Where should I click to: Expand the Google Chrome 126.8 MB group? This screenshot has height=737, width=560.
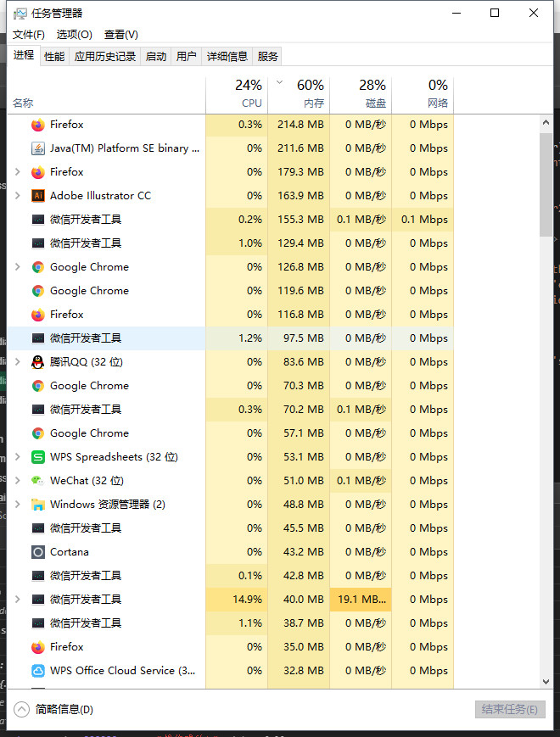point(18,267)
